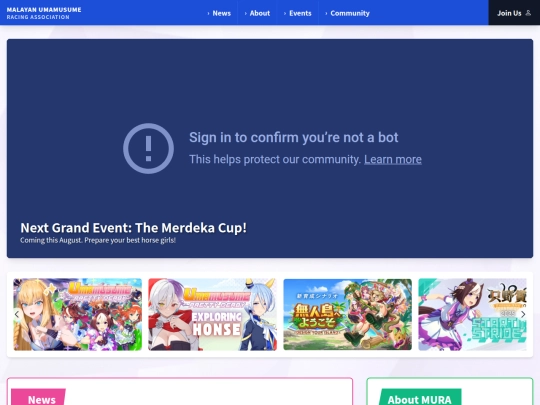Image resolution: width=540 pixels, height=405 pixels.
Task: Click the user icon beside Join Us
Action: click(528, 13)
